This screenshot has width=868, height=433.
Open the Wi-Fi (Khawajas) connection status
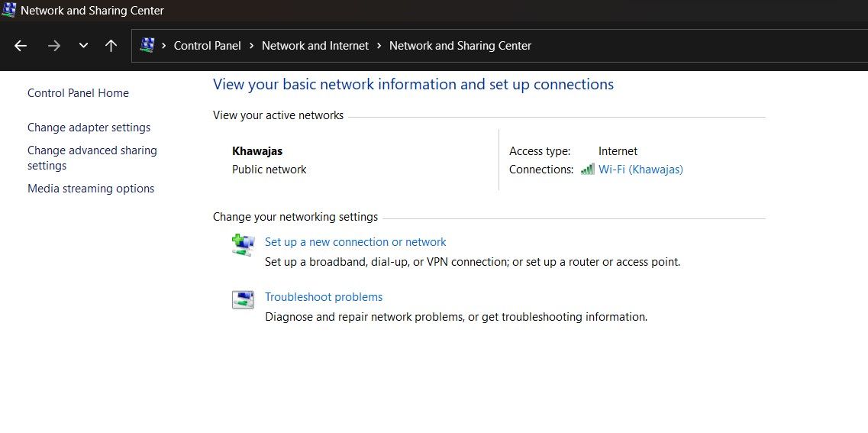click(641, 170)
